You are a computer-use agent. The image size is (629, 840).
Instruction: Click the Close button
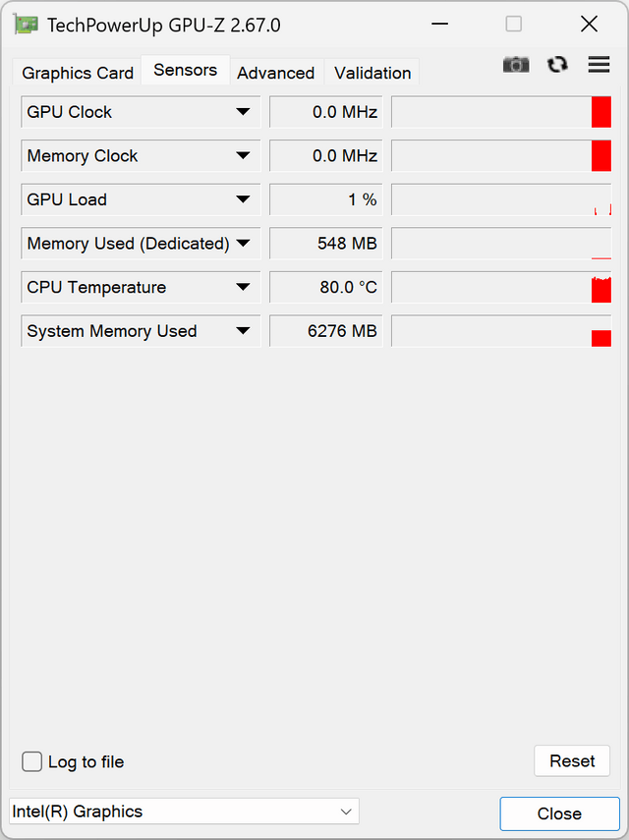(x=559, y=813)
